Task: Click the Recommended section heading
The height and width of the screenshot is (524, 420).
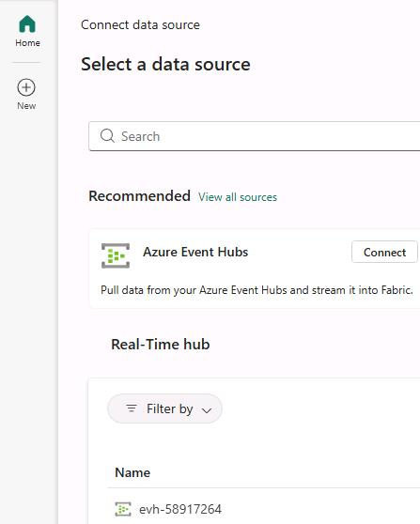Action: tap(139, 196)
